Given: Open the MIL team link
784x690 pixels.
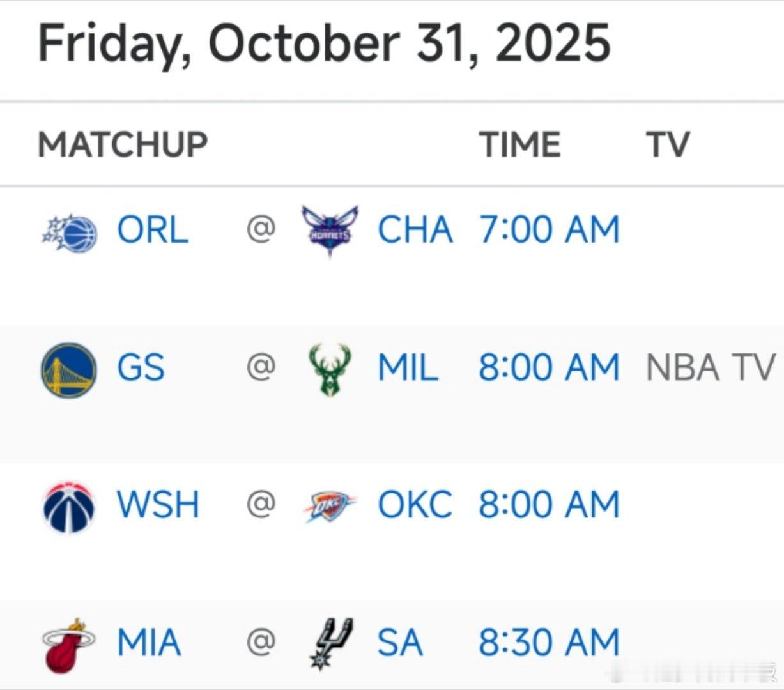Looking at the screenshot, I should 408,368.
